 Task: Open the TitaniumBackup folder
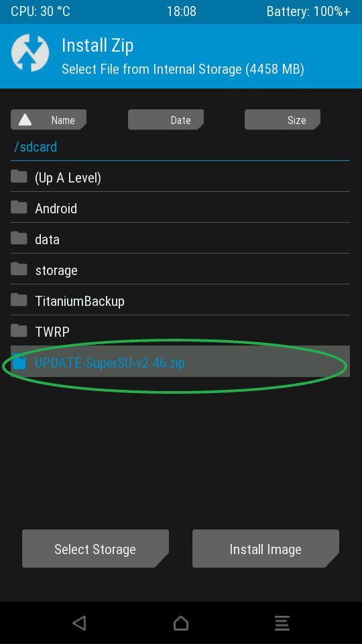pos(180,301)
